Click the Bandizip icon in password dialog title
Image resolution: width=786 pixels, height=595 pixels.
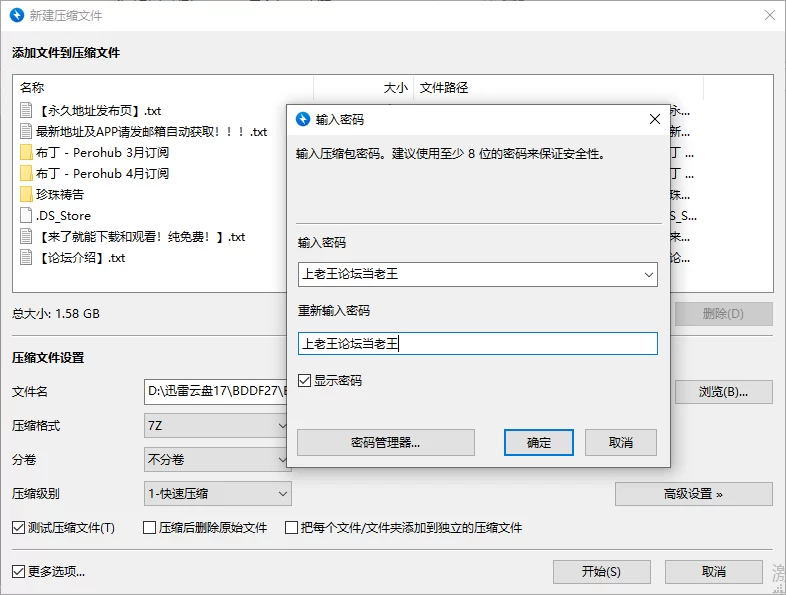[x=303, y=119]
